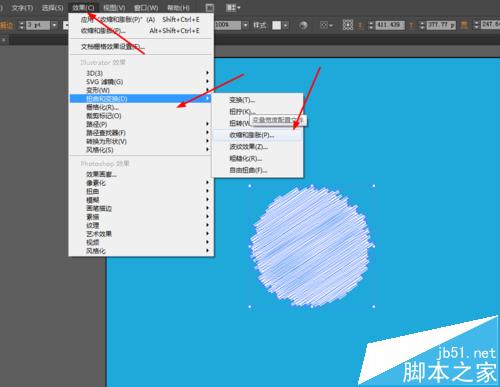The height and width of the screenshot is (387, 500).
Task: Click the width field 247.64
Action: pyautogui.click(x=490, y=25)
